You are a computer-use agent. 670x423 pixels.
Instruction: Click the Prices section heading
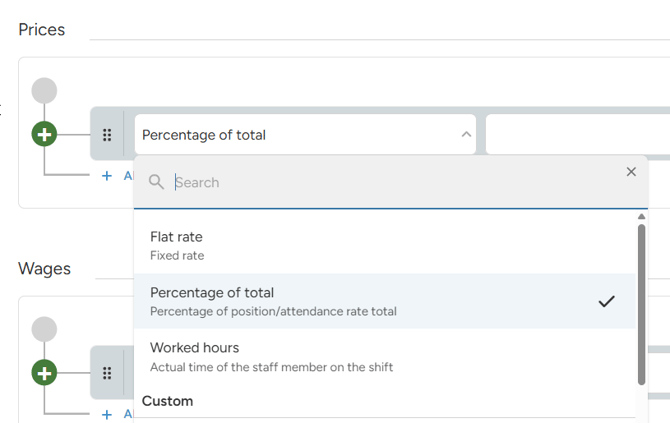[41, 29]
